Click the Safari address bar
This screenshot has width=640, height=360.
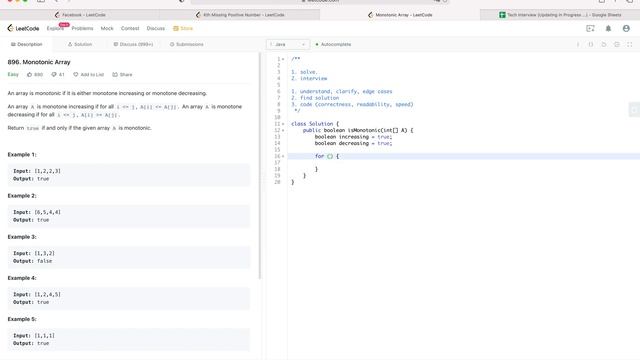click(320, 1)
